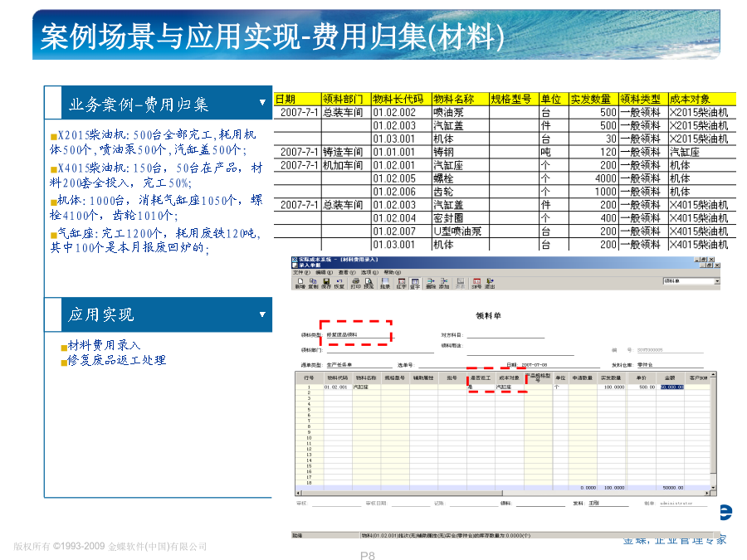Open the 编辑 (Edit) menu
The width and height of the screenshot is (747, 560).
coord(324,272)
